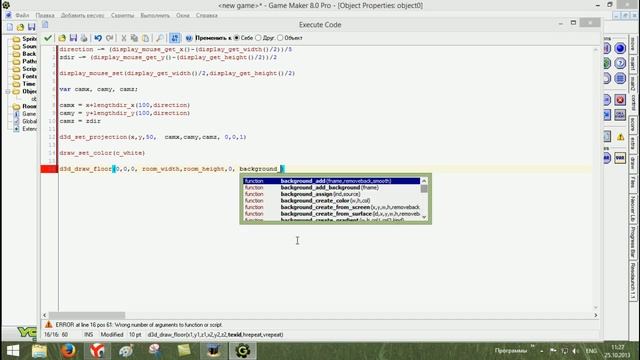Open the Скрипты menu
This screenshot has height=360, width=640.
122,16
